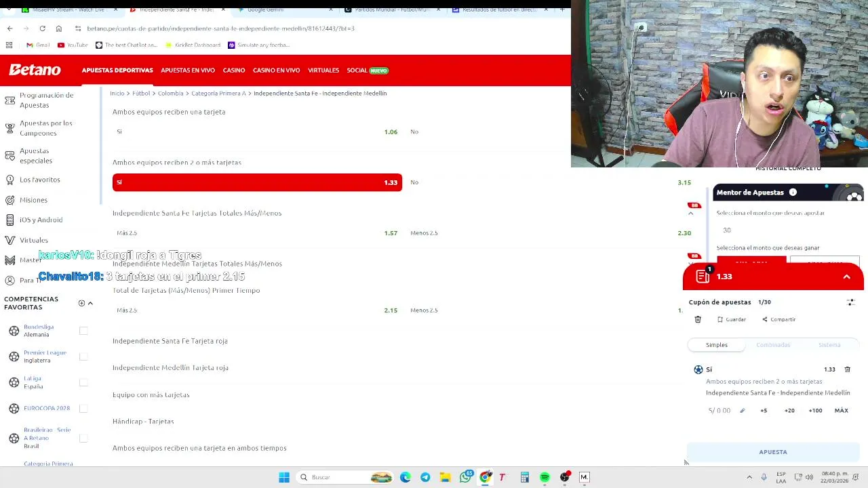
Task: Select Sí 1.06 ambos reciben una tarjeta
Action: [257, 131]
